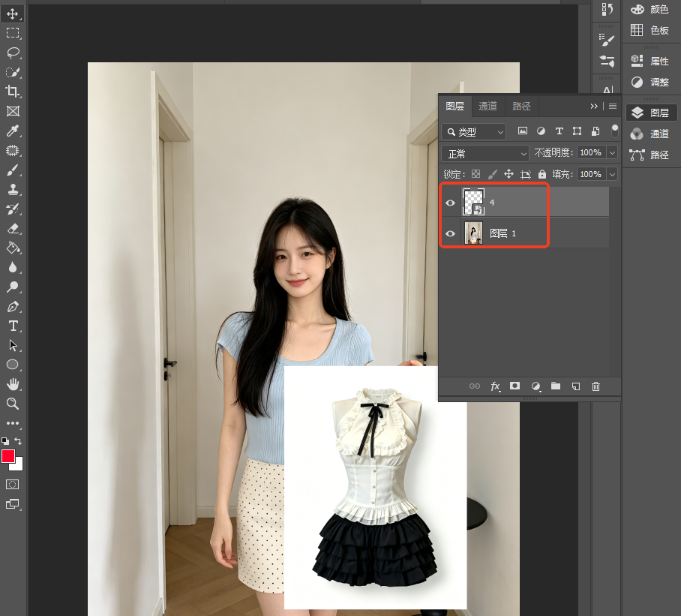This screenshot has height=616, width=681.
Task: Open the 颜色 panel from sidebar
Action: [649, 9]
